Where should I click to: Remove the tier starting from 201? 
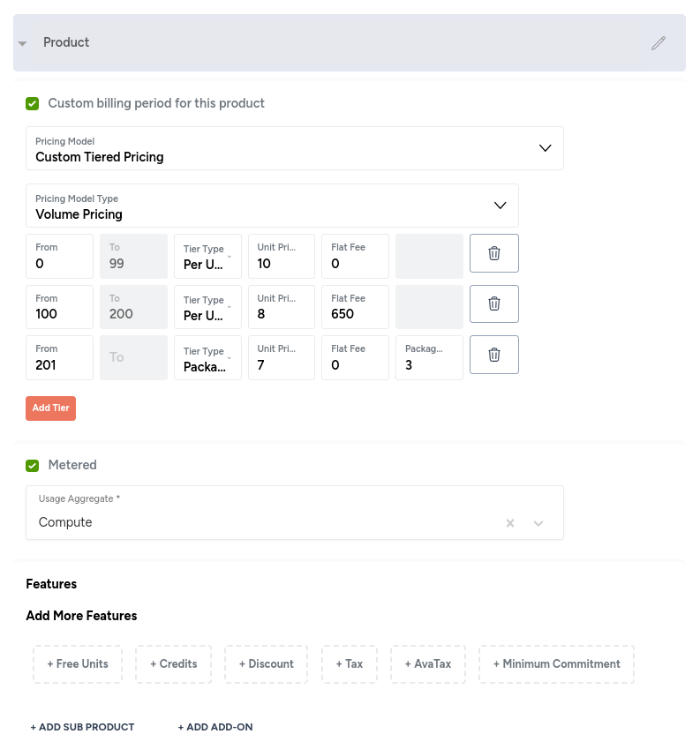coord(493,355)
